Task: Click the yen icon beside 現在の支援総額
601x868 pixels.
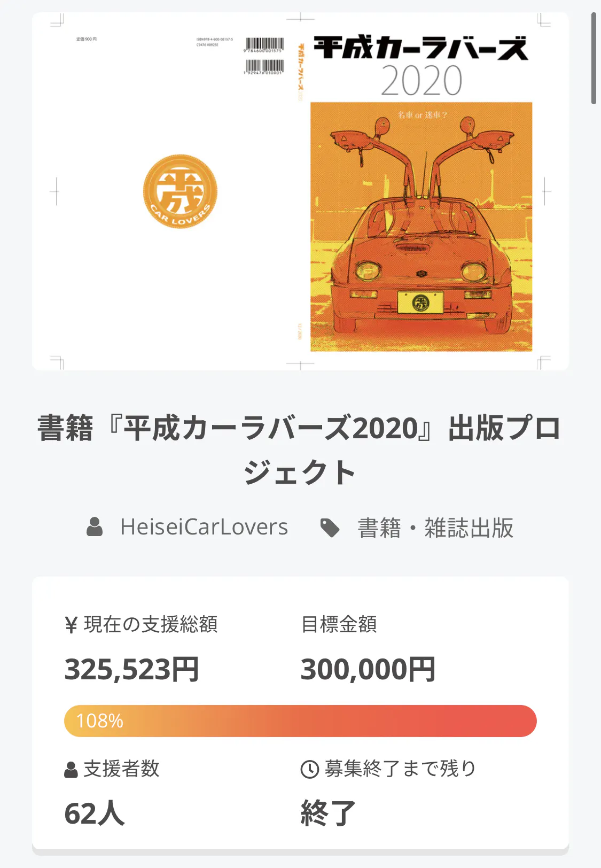Action: [x=71, y=625]
